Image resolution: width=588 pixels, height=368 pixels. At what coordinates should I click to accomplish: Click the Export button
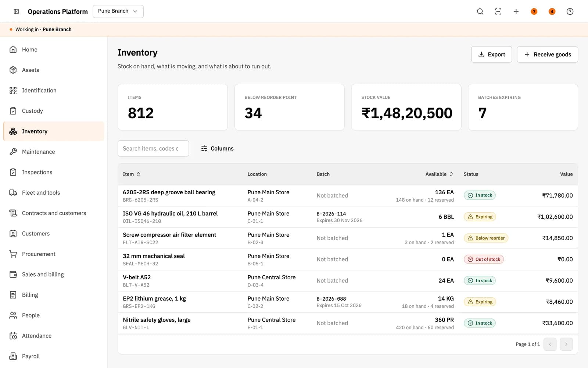tap(491, 54)
